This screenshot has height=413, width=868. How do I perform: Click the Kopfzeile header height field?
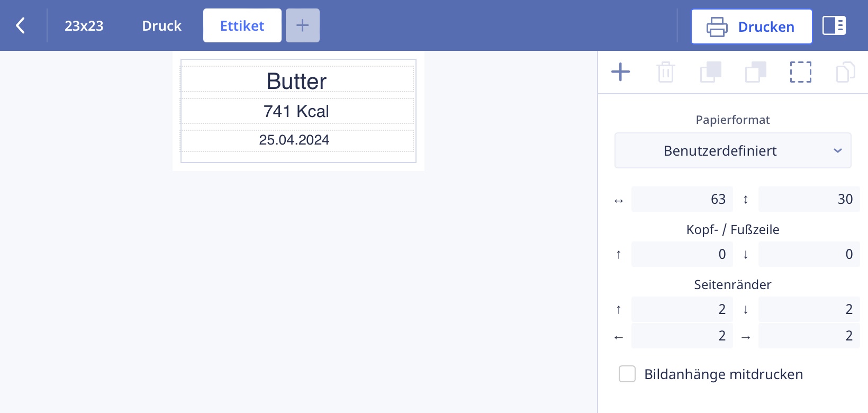[x=682, y=254]
